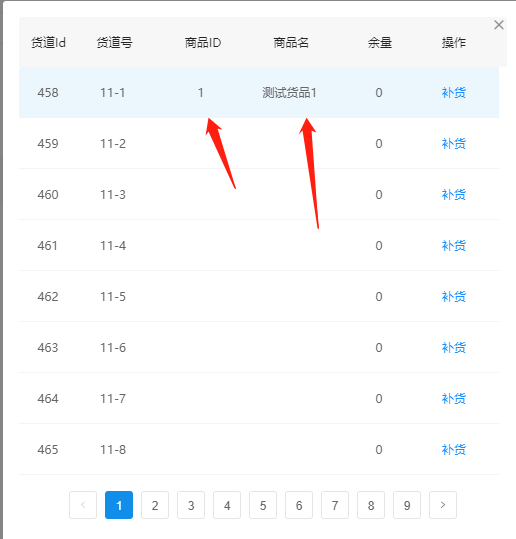Click the 货道号 column header
This screenshot has height=539, width=516.
click(x=114, y=43)
